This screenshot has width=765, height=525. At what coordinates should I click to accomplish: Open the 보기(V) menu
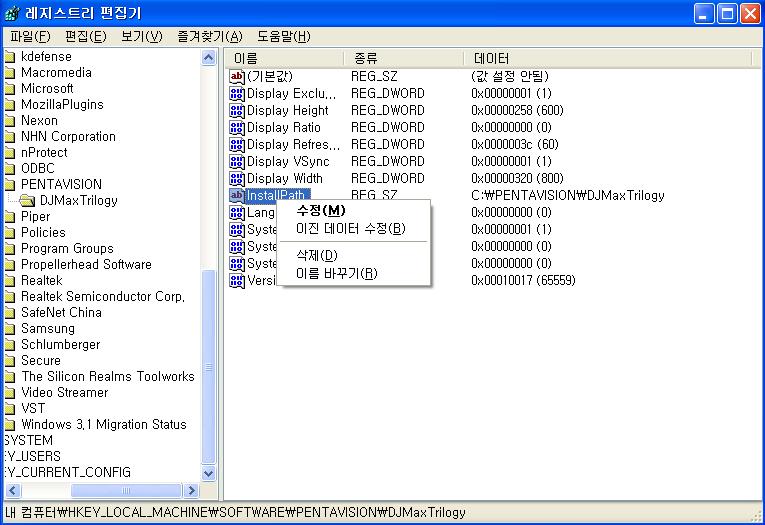142,37
